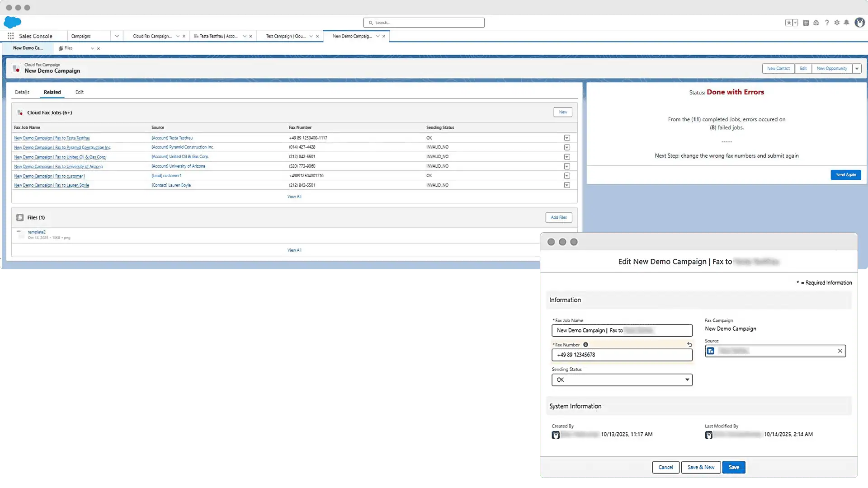Close the Files subtab
Viewport: 868px width, 488px height.
(x=99, y=48)
